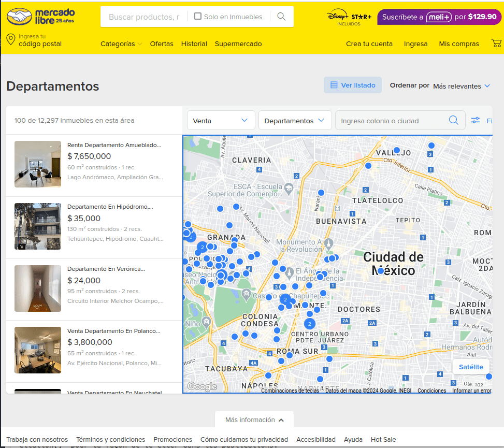Open Ofertas in navigation
The image size is (504, 448).
click(162, 44)
